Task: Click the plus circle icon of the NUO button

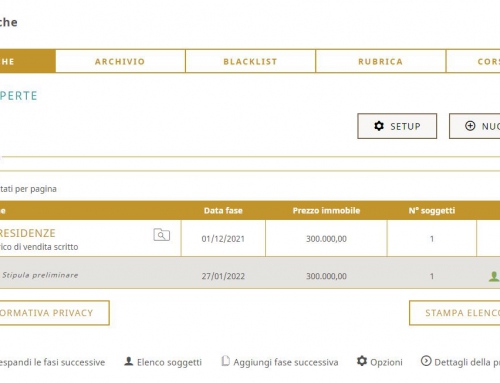Action: tap(470, 126)
